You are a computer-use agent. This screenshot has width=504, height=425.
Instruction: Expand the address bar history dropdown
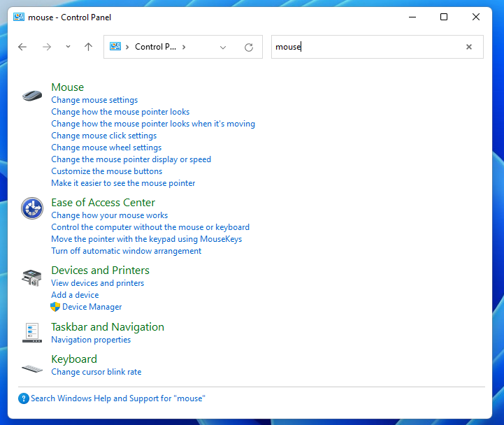coord(223,48)
